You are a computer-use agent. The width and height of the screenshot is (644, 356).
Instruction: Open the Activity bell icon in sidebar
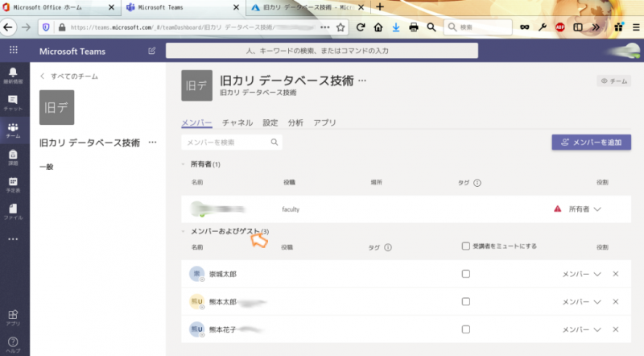pyautogui.click(x=13, y=76)
